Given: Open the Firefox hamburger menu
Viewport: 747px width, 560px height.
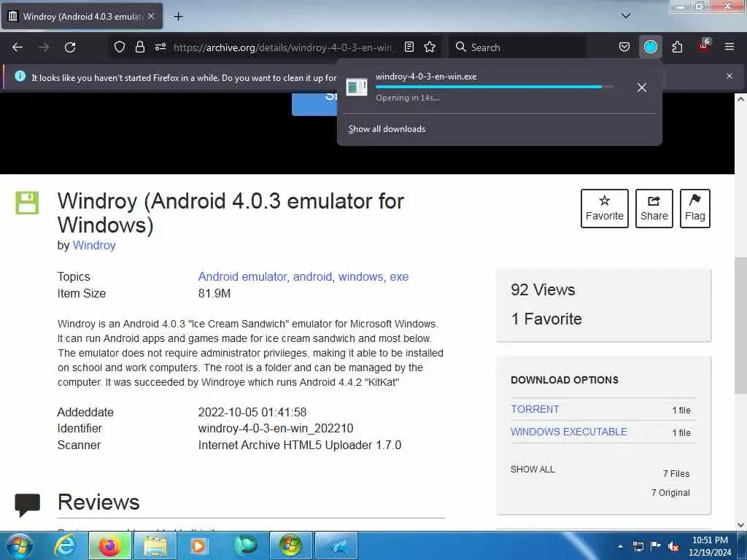Looking at the screenshot, I should (x=729, y=47).
